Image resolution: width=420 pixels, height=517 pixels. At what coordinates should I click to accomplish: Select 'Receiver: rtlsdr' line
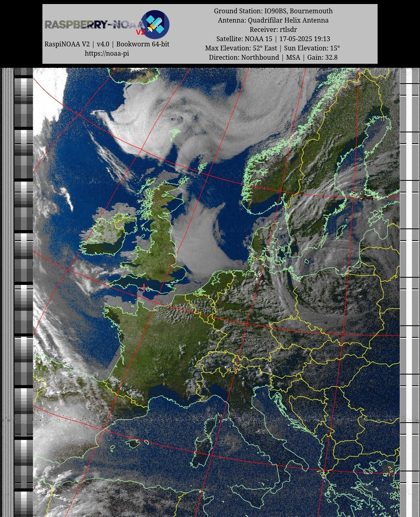coord(273,29)
